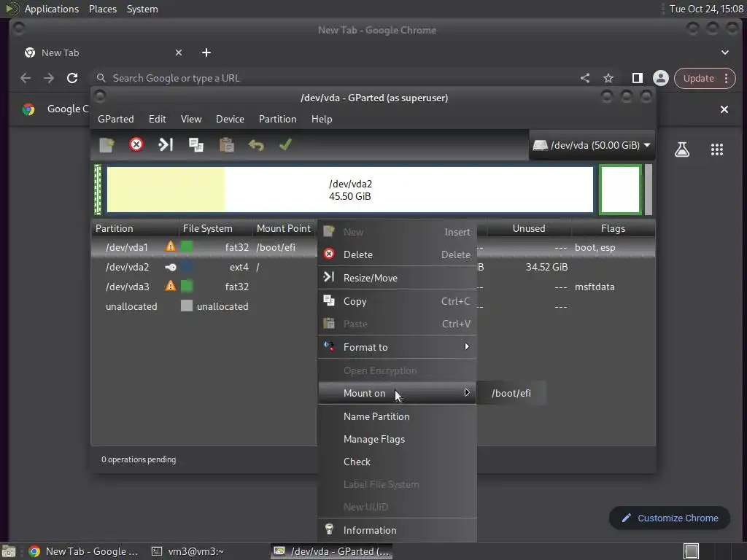747x560 pixels.
Task: Open the View menu in GParted
Action: point(191,119)
